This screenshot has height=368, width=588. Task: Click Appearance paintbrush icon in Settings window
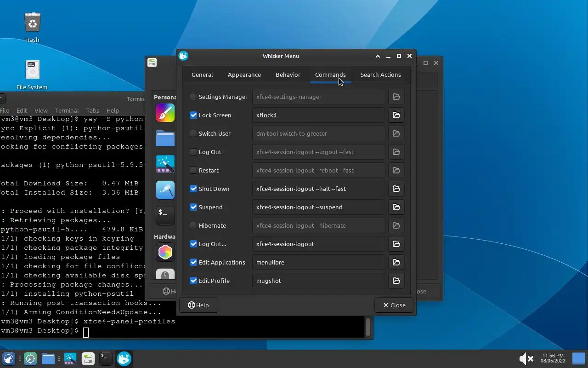click(165, 113)
